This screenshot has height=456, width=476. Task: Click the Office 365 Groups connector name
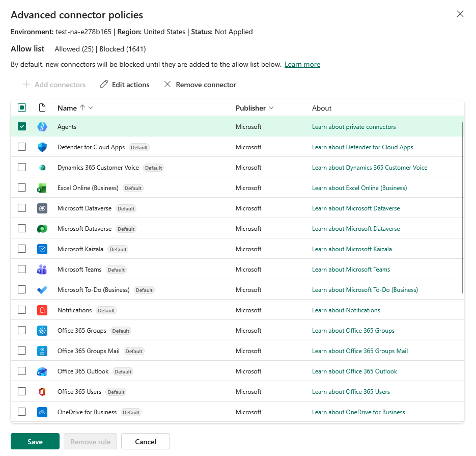tap(81, 331)
